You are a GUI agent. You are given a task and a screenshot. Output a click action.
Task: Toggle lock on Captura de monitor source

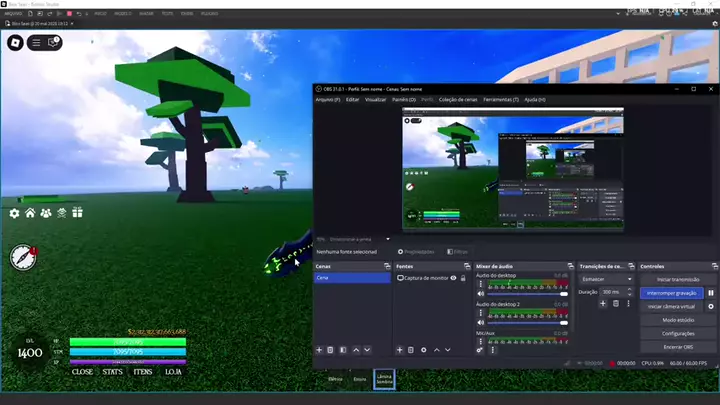point(463,278)
